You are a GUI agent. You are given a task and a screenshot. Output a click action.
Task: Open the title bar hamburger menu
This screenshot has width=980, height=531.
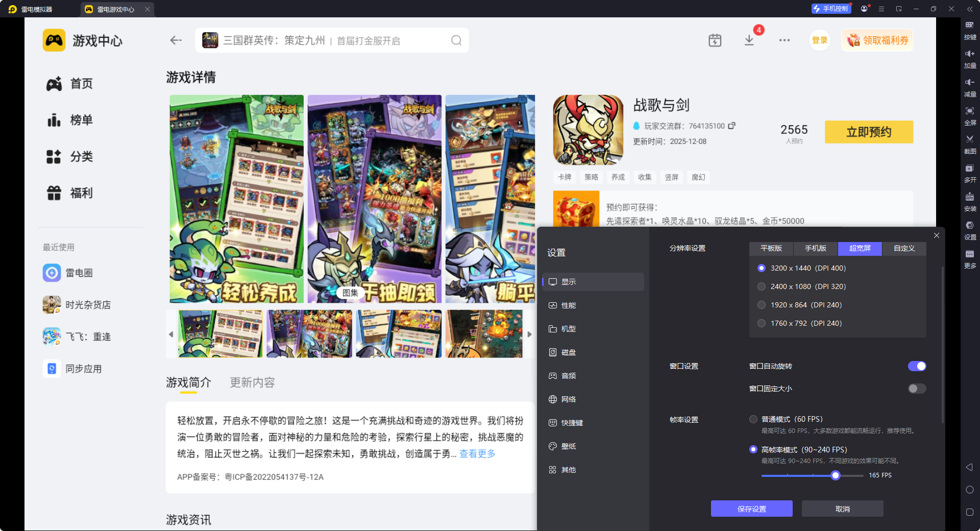881,9
